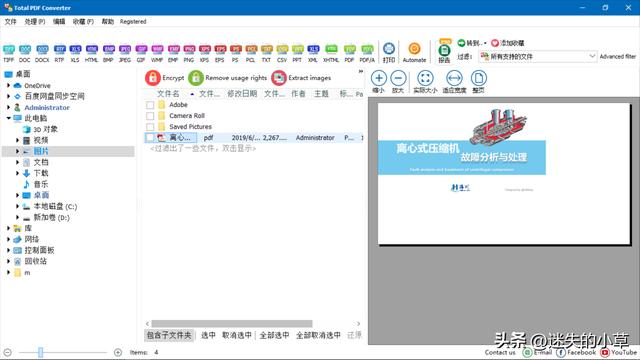Select the PDF output icon

[x=349, y=53]
